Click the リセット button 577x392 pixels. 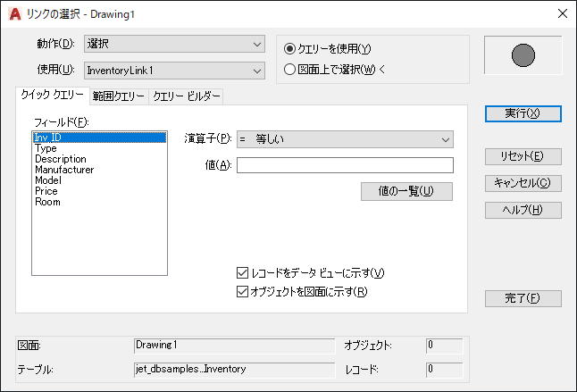pyautogui.click(x=523, y=156)
